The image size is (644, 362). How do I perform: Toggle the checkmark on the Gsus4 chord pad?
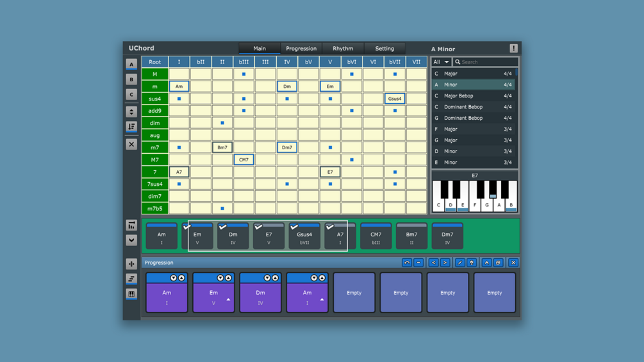(x=294, y=227)
